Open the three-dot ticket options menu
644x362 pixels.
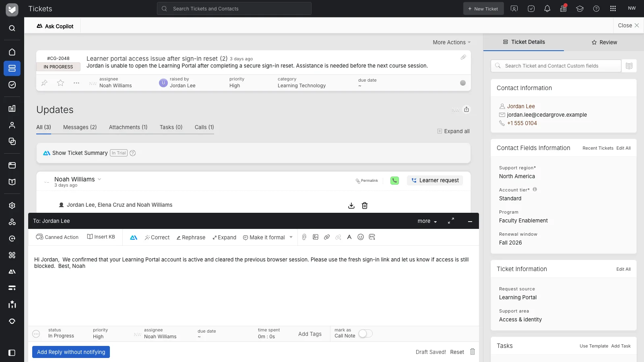coord(76,83)
